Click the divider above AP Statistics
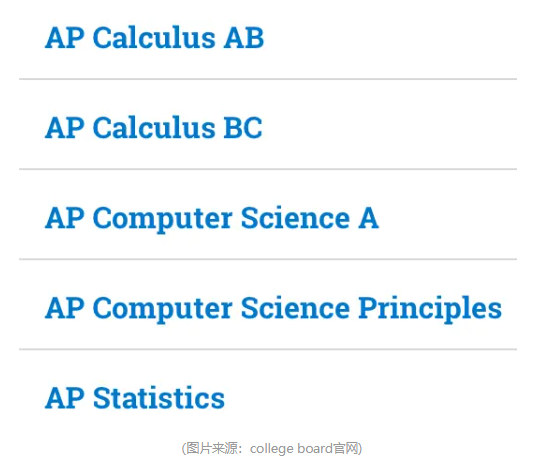Viewport: 553px width, 463px height. point(268,349)
